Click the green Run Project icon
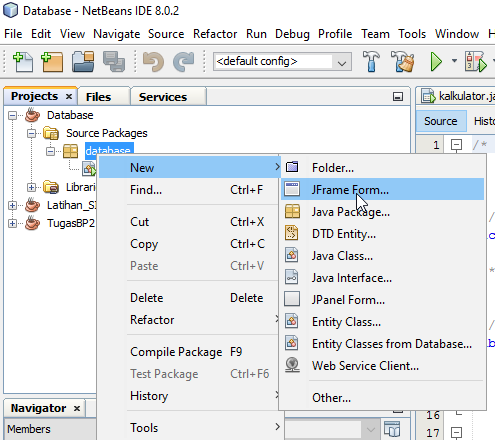The image size is (495, 440). (436, 62)
